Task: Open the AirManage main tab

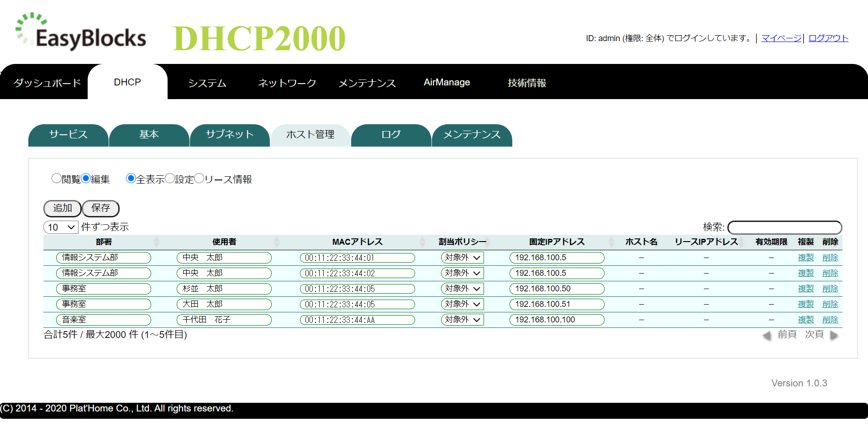Action: click(447, 83)
